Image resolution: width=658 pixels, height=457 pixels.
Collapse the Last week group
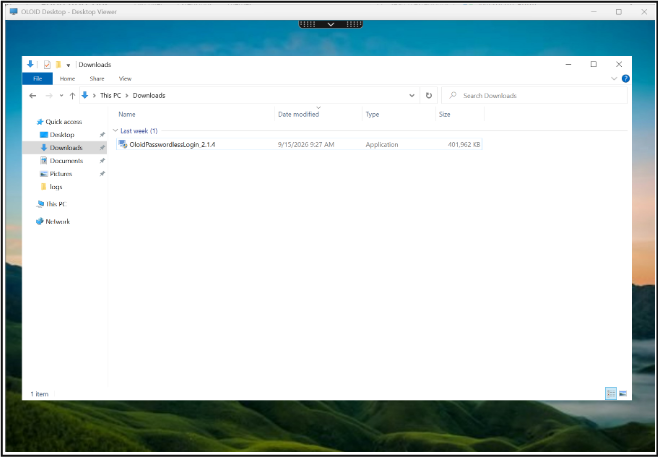tap(116, 131)
